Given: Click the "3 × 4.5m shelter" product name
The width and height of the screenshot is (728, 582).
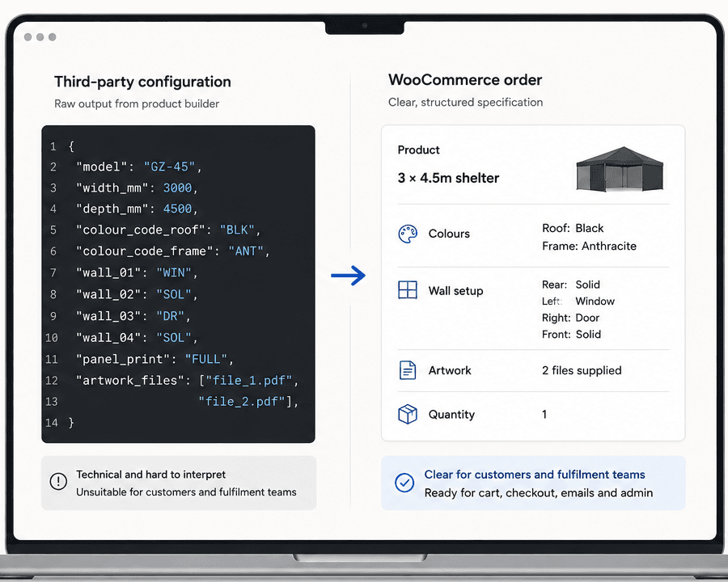Looking at the screenshot, I should [x=448, y=178].
